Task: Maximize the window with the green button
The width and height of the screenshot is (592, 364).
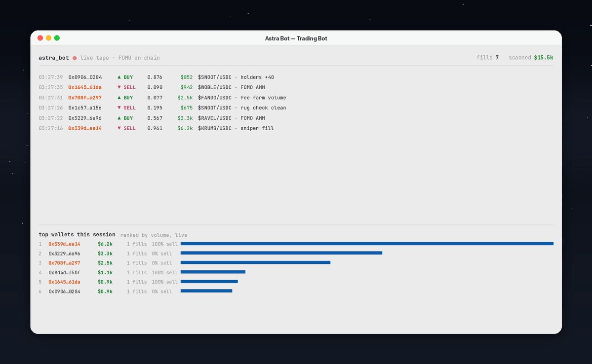Action: 57,37
